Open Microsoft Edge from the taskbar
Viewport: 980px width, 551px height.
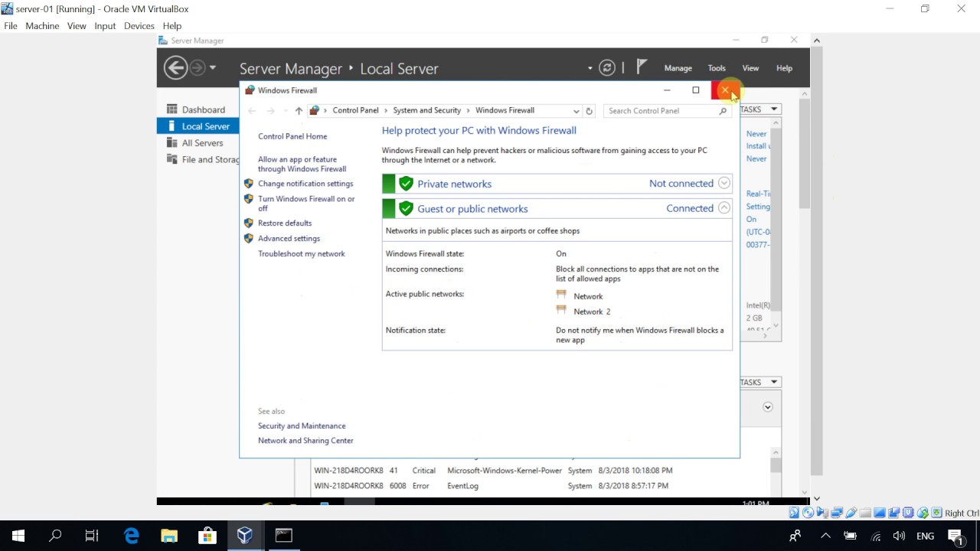132,536
